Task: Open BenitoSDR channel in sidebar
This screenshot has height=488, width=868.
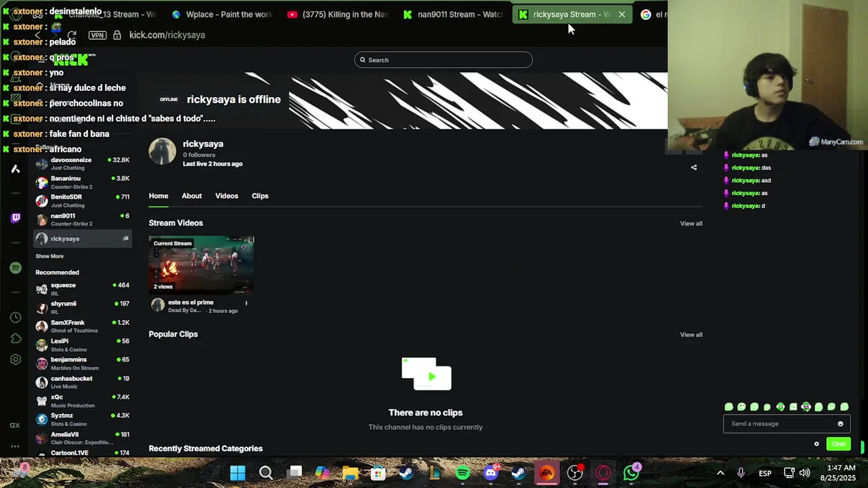Action: (82, 201)
